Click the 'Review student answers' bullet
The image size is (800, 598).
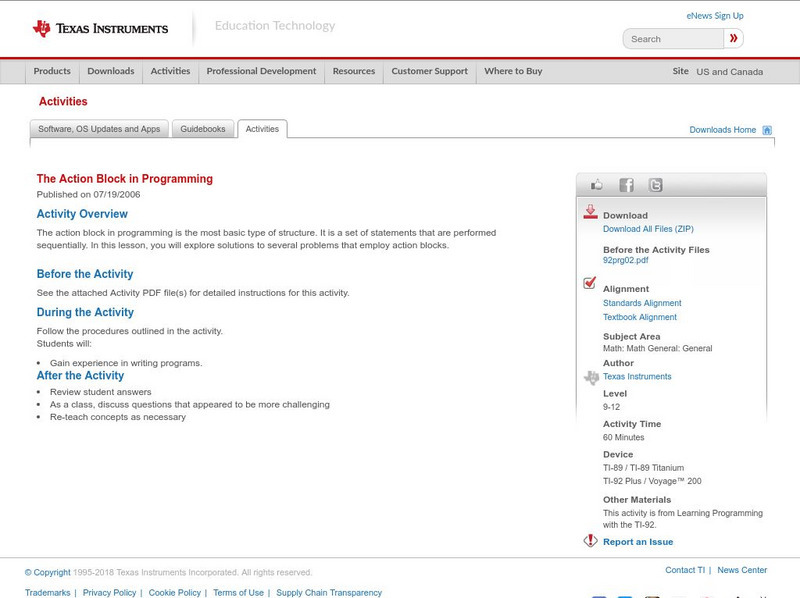pyautogui.click(x=101, y=392)
